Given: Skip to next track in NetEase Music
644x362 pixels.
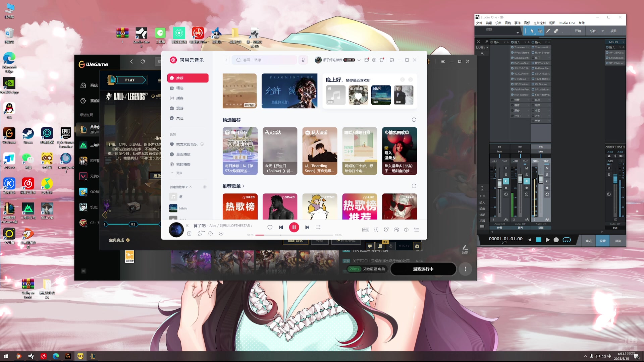Looking at the screenshot, I should click(x=307, y=227).
